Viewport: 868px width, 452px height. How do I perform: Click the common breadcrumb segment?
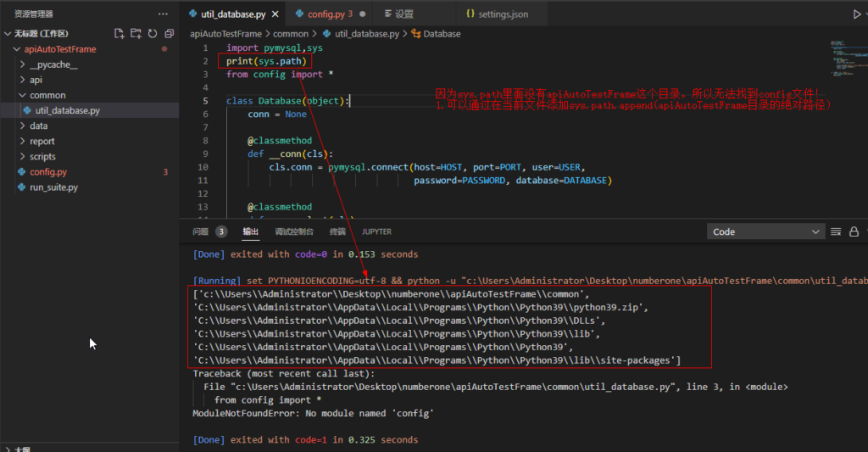click(291, 34)
